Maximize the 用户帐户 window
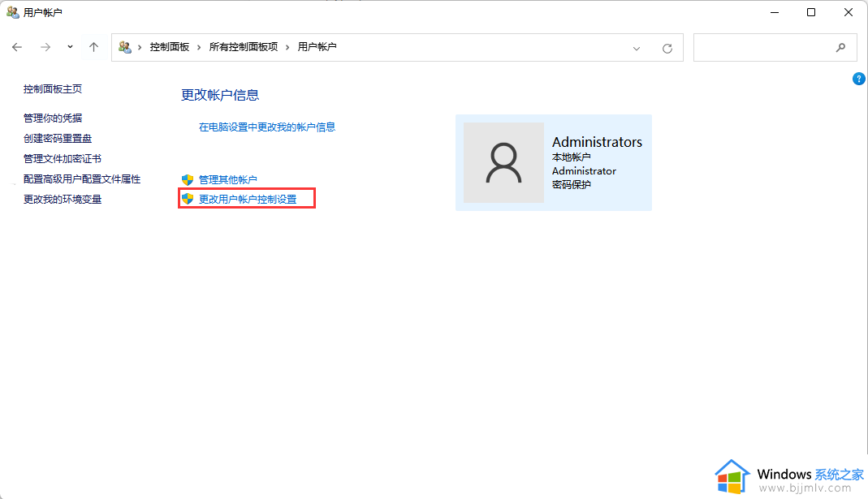 click(811, 12)
